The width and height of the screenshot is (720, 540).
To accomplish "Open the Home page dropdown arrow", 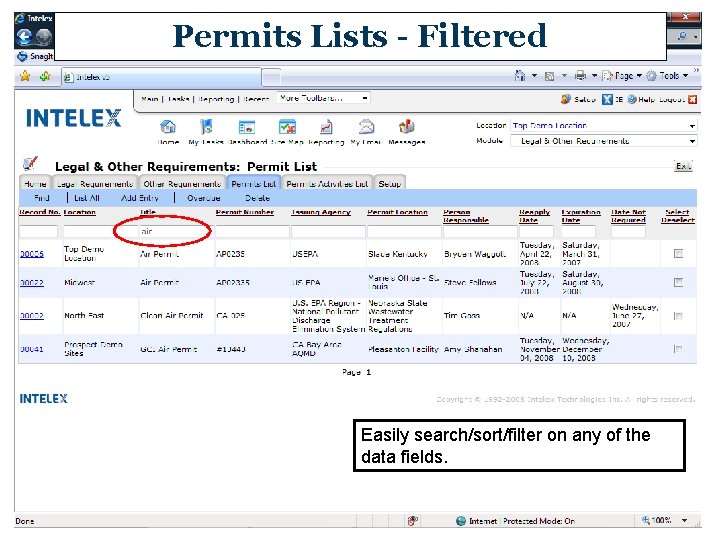I will (534, 76).
